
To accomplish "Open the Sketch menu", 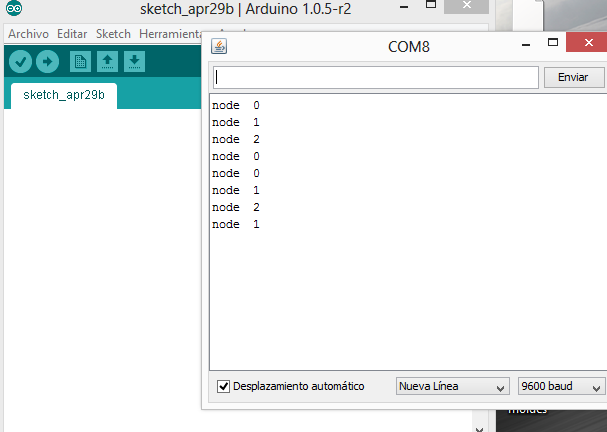I will pos(113,34).
